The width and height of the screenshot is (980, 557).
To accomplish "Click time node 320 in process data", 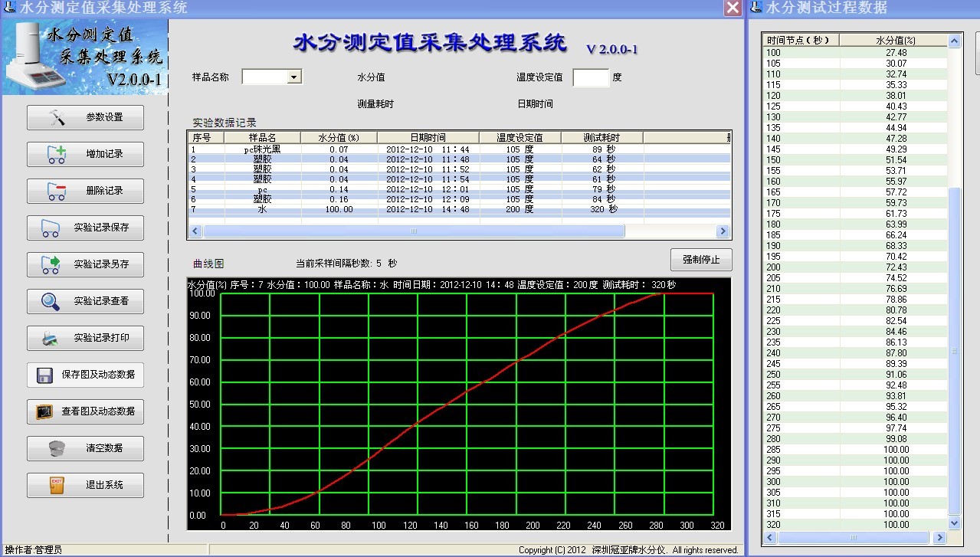I will click(774, 525).
